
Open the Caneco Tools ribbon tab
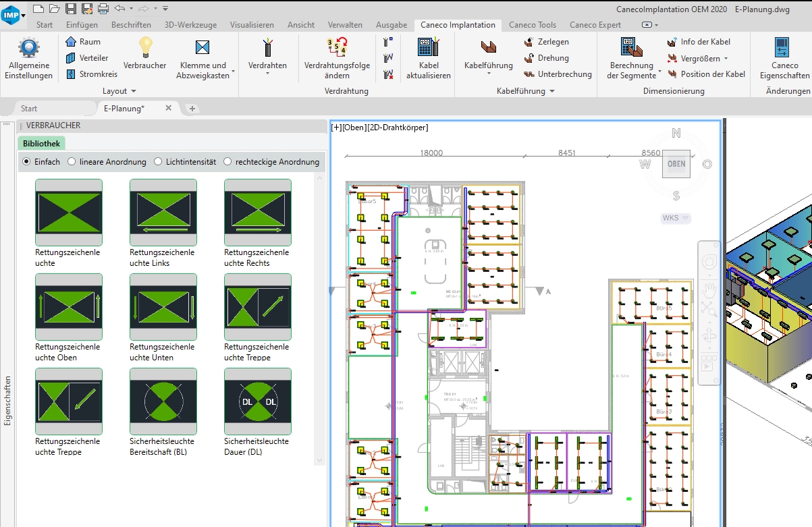533,25
